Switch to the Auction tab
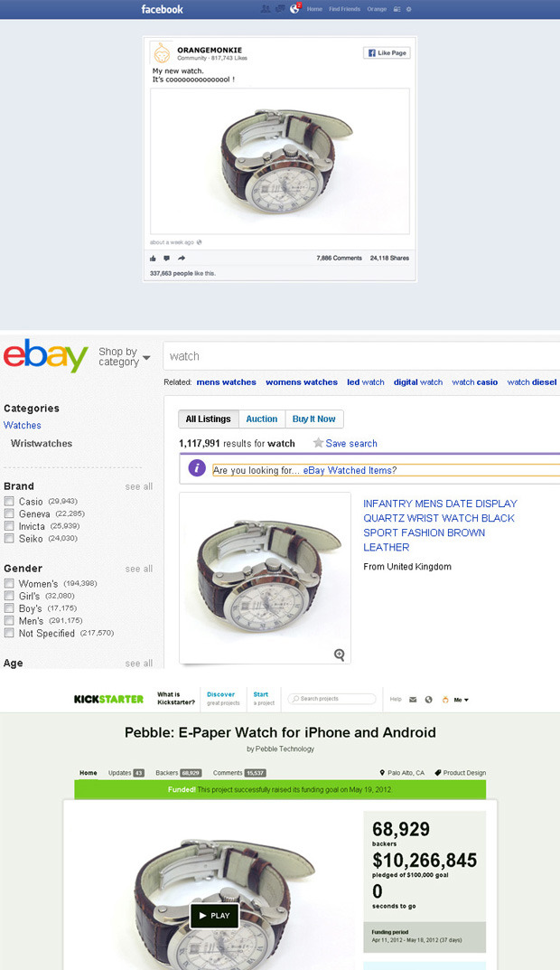Screen dimensions: 560x970 261,419
